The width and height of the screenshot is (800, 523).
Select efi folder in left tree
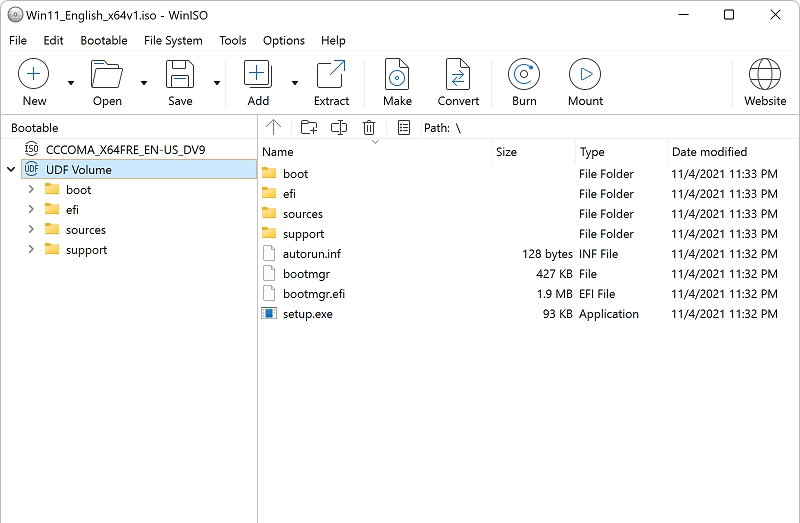[x=72, y=210]
